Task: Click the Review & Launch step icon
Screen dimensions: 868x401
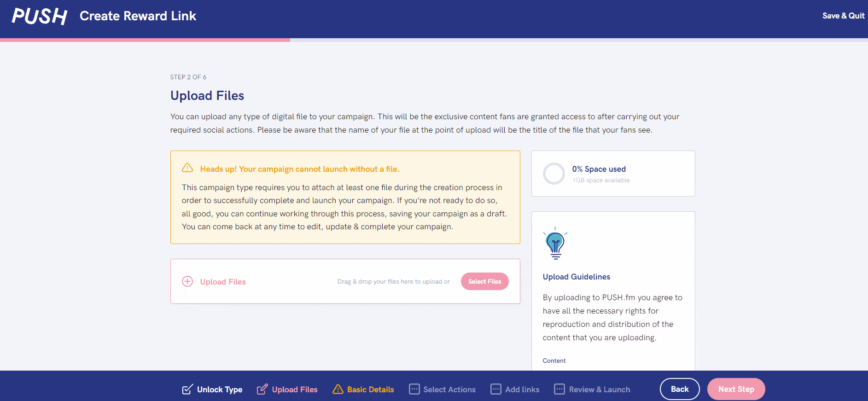Action: pos(559,389)
